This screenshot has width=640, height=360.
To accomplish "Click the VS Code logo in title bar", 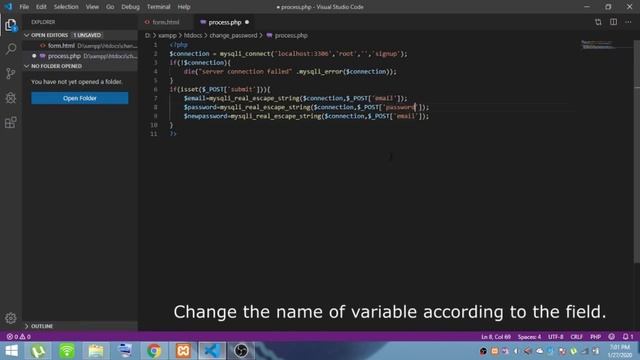I will click(x=8, y=7).
